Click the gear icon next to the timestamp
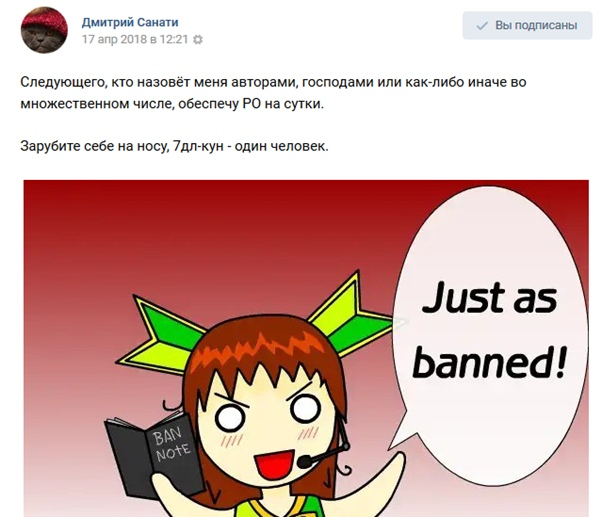 coord(197,40)
